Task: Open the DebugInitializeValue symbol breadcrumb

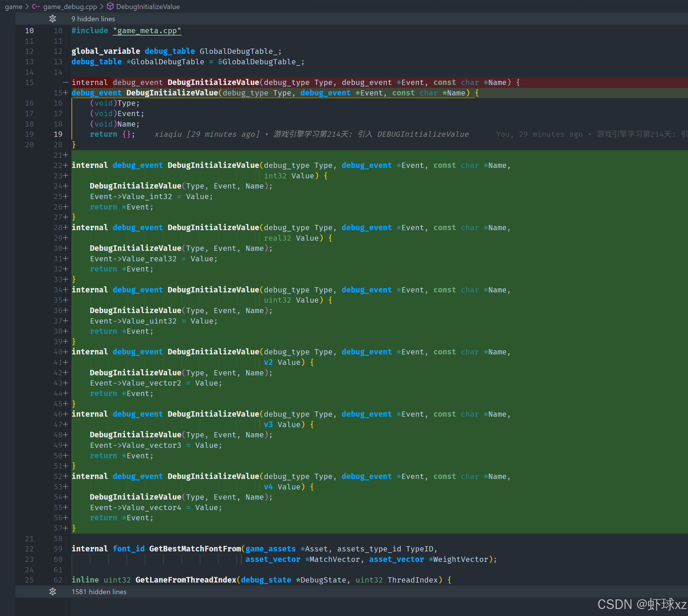Action: (x=148, y=6)
